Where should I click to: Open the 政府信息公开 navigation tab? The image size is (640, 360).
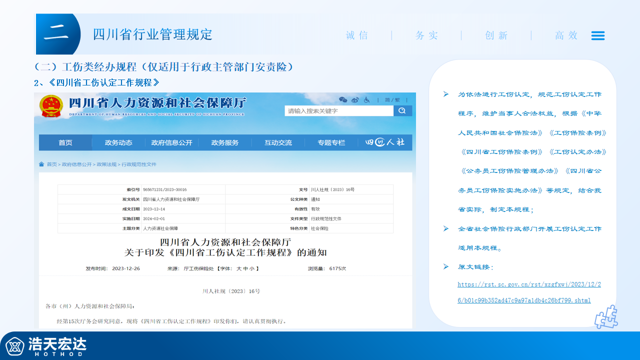pyautogui.click(x=171, y=142)
